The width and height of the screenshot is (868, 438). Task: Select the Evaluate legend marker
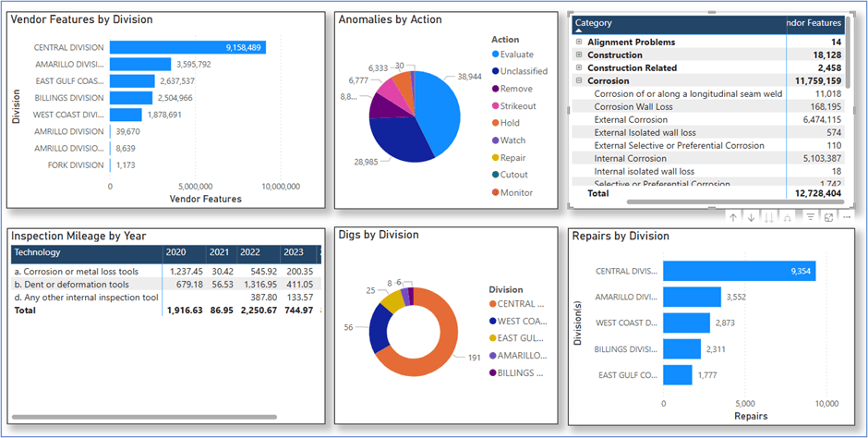[x=496, y=54]
